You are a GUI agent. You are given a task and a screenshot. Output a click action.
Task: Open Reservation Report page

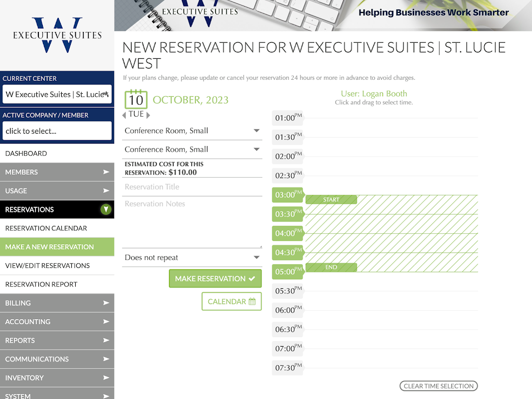57,284
